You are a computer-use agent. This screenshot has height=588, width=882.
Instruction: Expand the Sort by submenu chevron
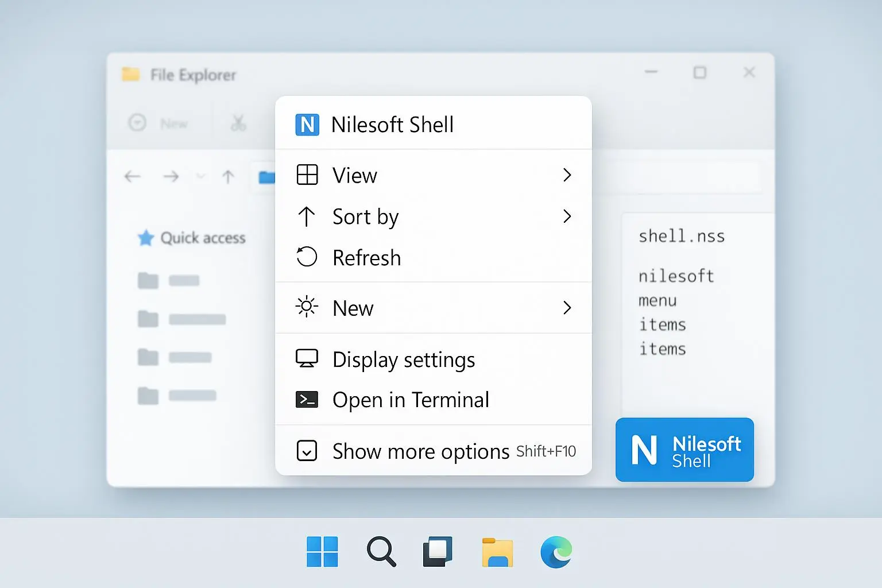567,216
